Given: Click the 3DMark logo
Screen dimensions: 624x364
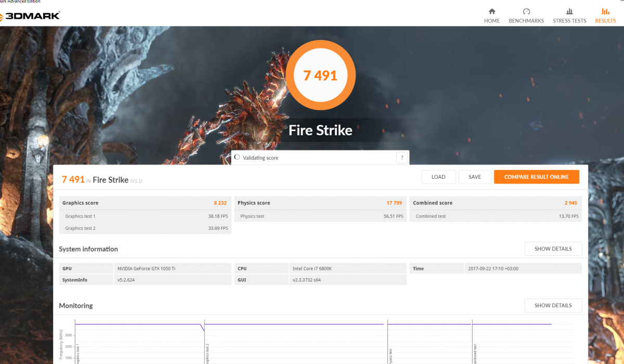Looking at the screenshot, I should pos(30,16).
